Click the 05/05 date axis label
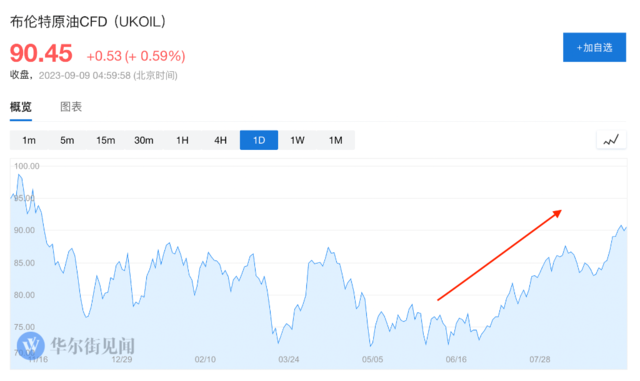This screenshot has width=640, height=381. [372, 359]
